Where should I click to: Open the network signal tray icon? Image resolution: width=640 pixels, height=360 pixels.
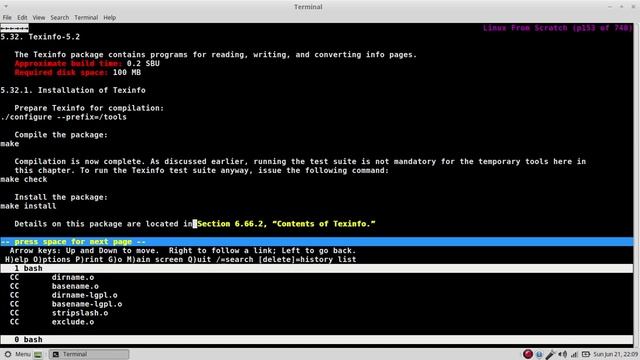(x=574, y=354)
